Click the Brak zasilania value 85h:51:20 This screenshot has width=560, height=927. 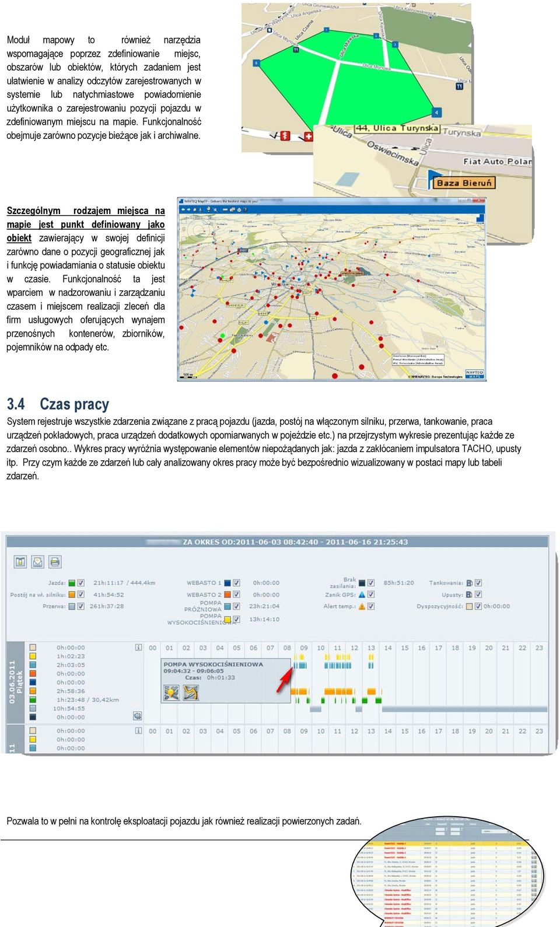coord(399,582)
